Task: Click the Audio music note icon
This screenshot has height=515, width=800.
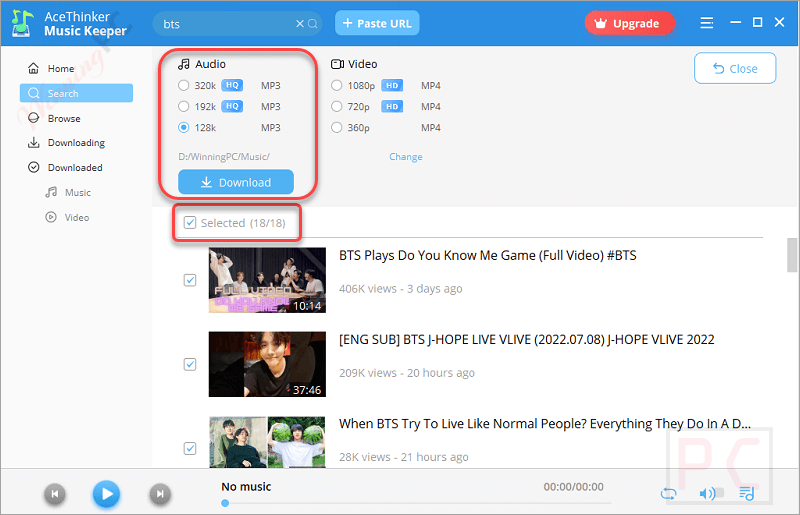Action: coord(184,64)
